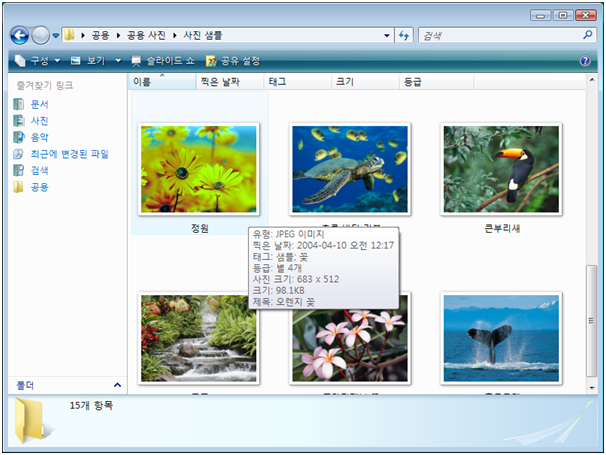Select the pink plumeria flowers thumbnail
The image size is (606, 455).
[350, 345]
